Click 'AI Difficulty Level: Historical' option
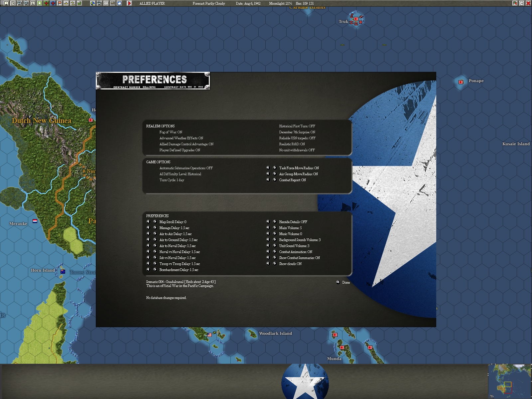This screenshot has height=399, width=532. [x=180, y=174]
